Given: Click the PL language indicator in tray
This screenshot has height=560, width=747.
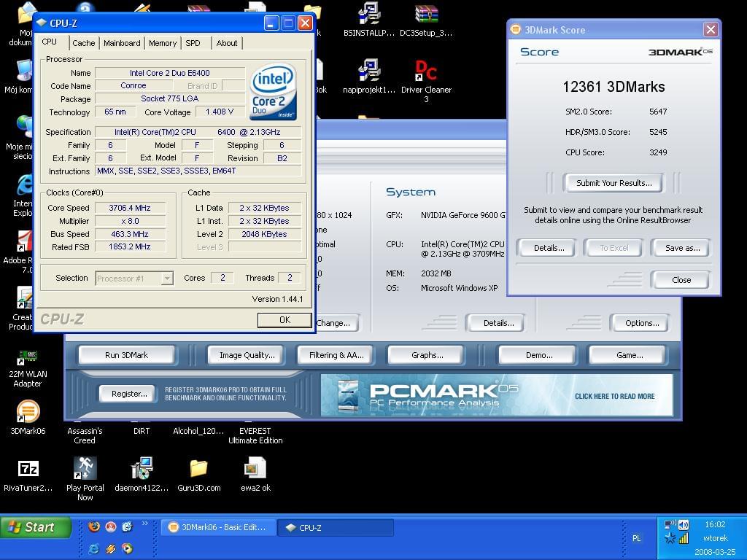Looking at the screenshot, I should click(x=636, y=538).
